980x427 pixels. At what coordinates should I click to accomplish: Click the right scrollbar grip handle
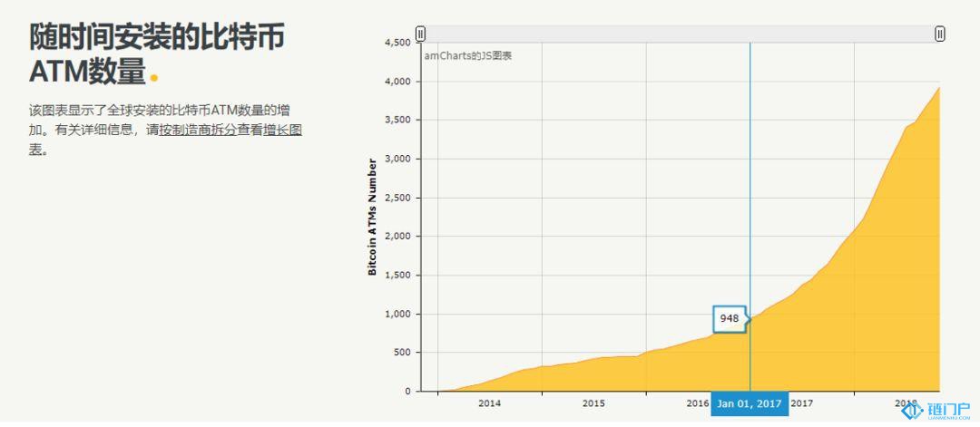click(x=939, y=34)
